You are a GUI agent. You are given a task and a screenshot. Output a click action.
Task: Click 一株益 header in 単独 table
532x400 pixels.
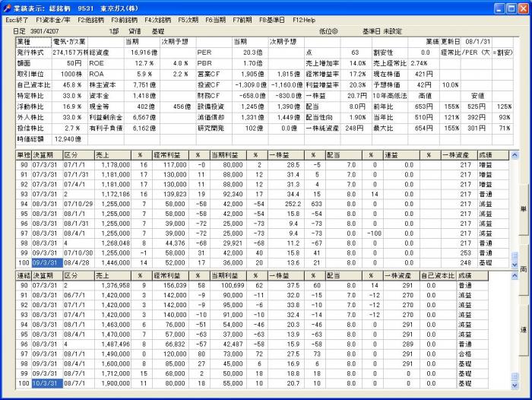286,155
